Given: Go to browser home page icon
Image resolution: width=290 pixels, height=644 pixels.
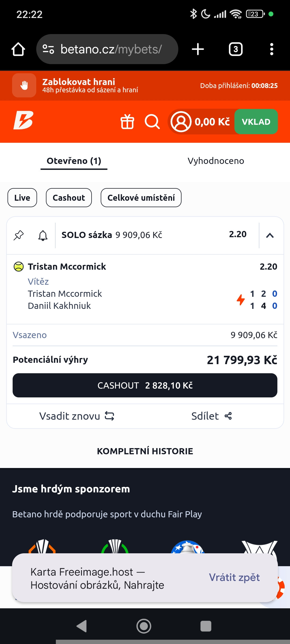Looking at the screenshot, I should coord(18,49).
